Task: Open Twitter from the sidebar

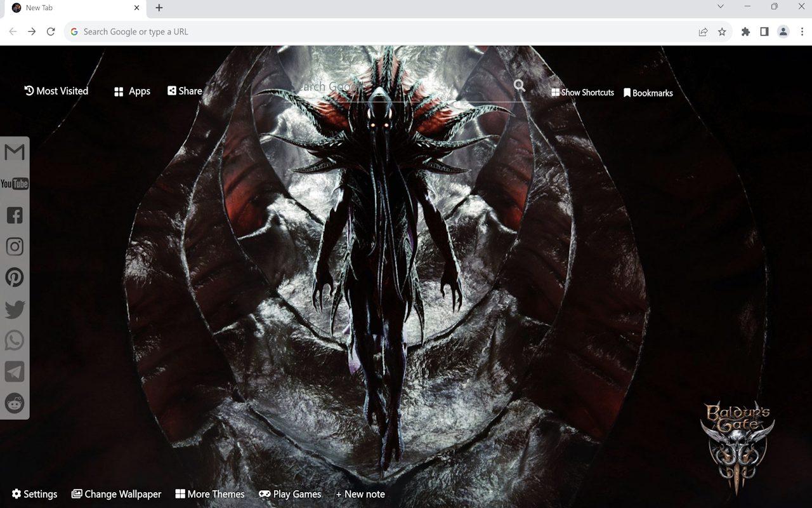Action: coord(15,309)
